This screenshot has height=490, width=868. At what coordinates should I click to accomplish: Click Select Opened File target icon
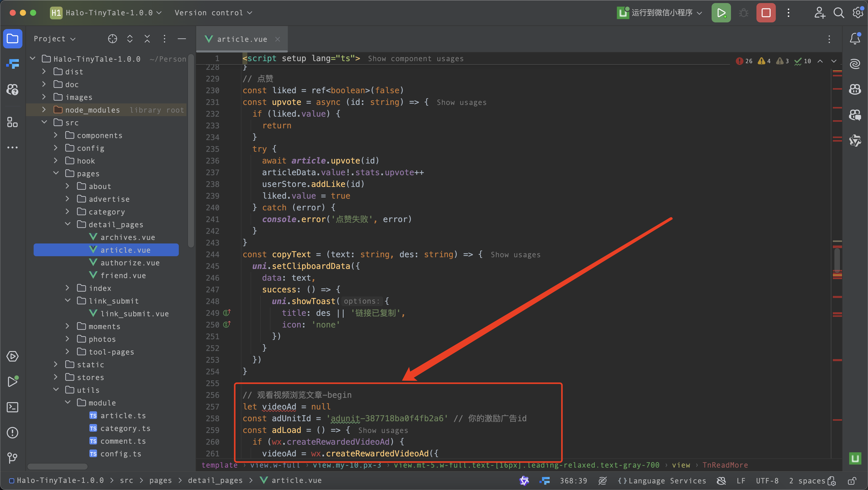pos(113,39)
